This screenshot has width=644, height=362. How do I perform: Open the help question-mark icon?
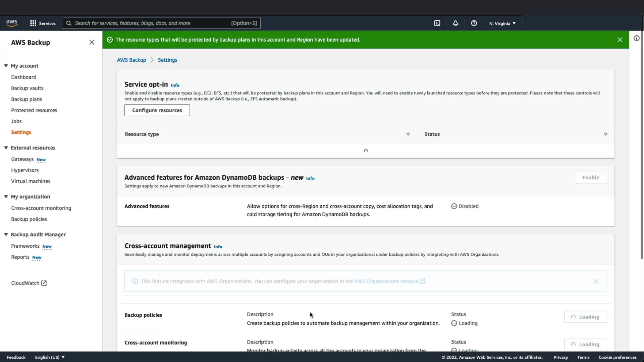pos(474,23)
